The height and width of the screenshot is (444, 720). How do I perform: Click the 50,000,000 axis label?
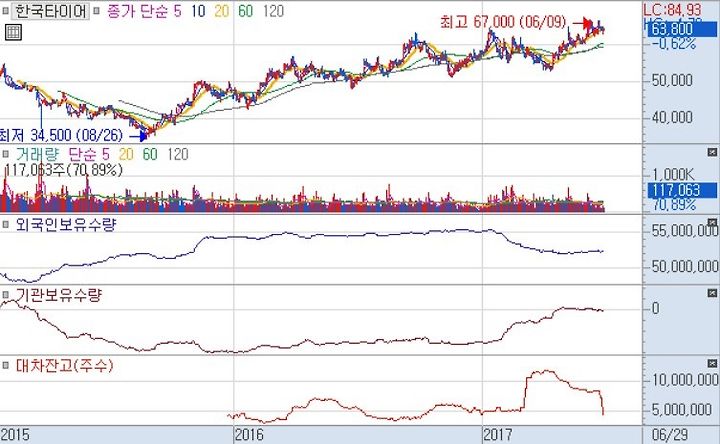[685, 266]
